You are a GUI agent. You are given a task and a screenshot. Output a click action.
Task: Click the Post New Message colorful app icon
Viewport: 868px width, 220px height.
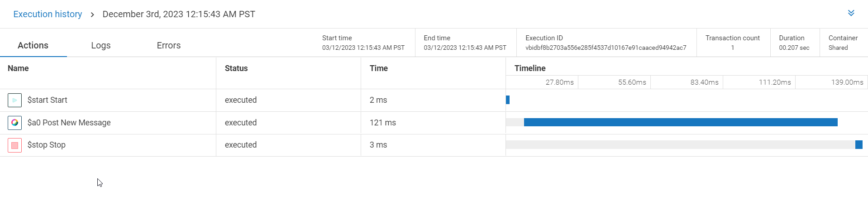14,123
